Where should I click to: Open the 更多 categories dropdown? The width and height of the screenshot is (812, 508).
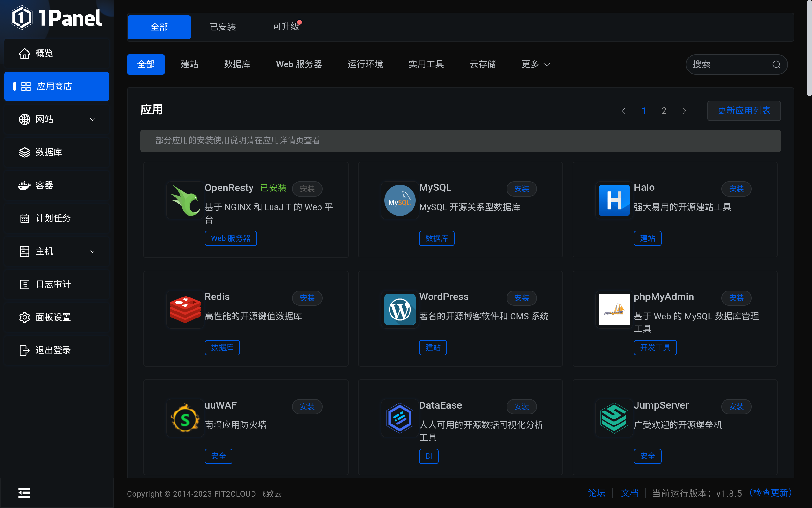coord(535,64)
